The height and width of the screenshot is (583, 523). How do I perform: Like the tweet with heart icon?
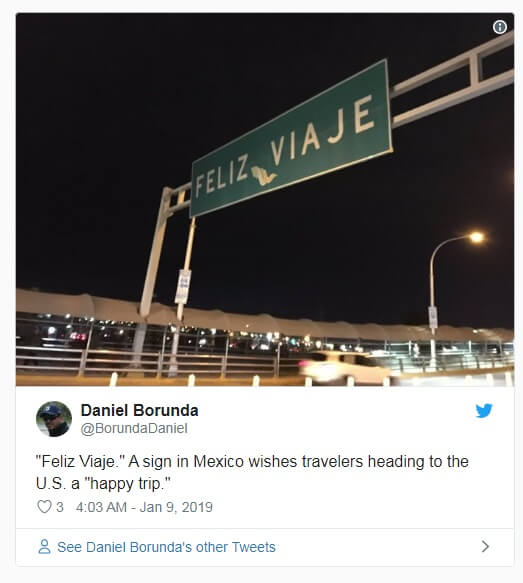pyautogui.click(x=44, y=507)
